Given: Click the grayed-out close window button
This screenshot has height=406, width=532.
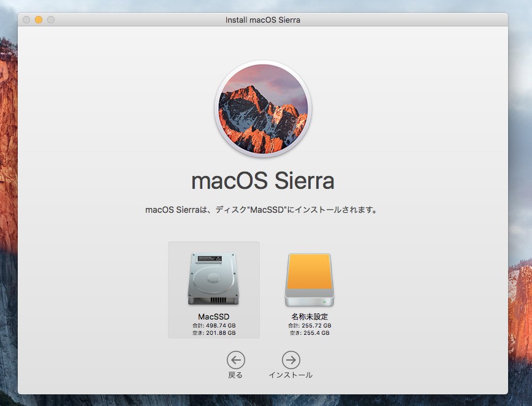Looking at the screenshot, I should click(x=26, y=20).
